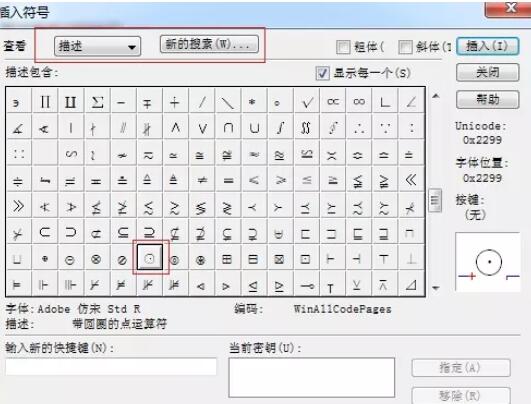531x404 pixels.
Task: Select the n-ary product symbol ∏
Action: pos(45,101)
